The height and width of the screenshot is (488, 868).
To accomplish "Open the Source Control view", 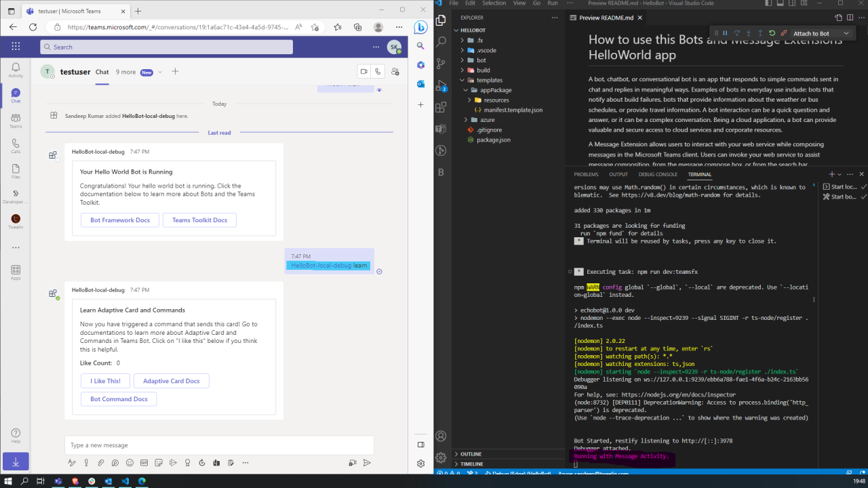I will point(441,63).
